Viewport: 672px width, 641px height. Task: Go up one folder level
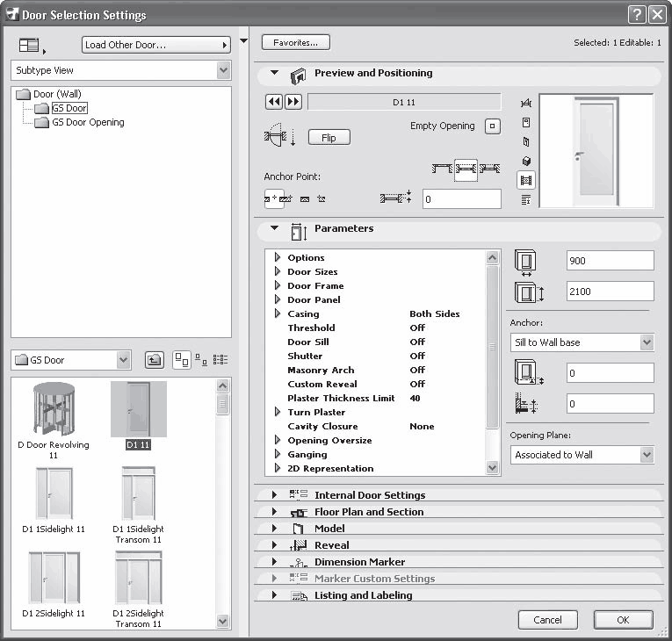[x=154, y=359]
